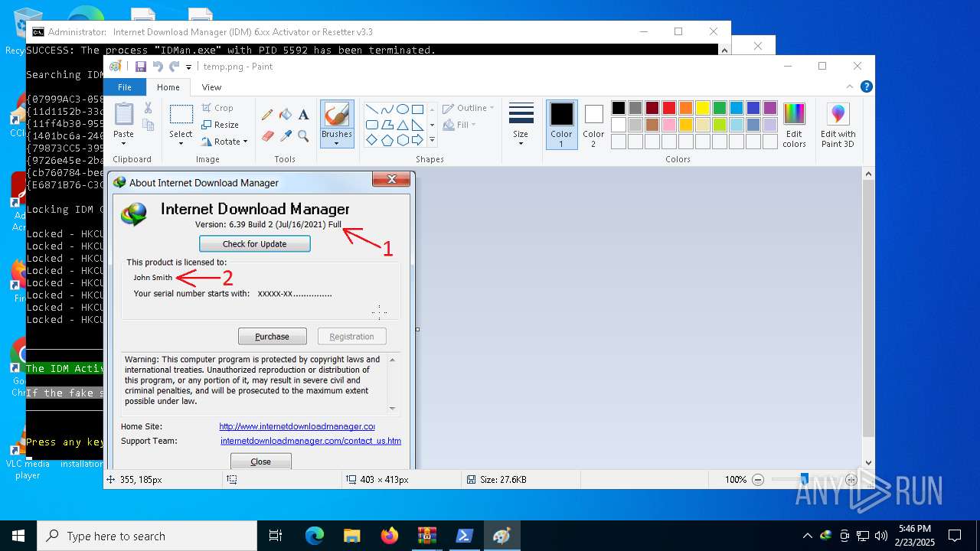Pick the green color swatch
The width and height of the screenshot is (980, 551).
(720, 108)
